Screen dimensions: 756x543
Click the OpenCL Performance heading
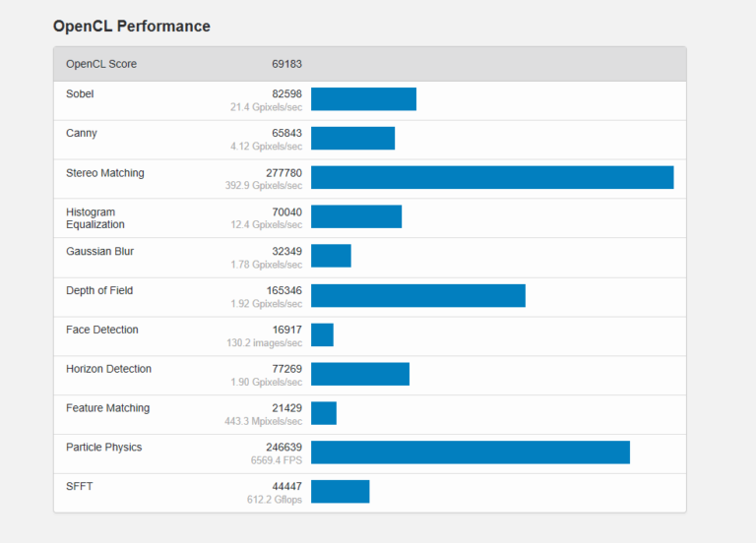(x=131, y=27)
